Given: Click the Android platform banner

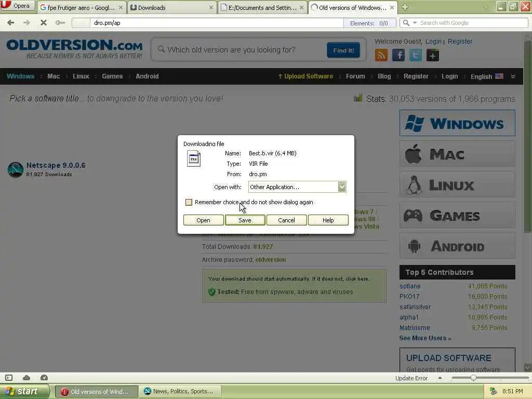Looking at the screenshot, I should point(457,246).
